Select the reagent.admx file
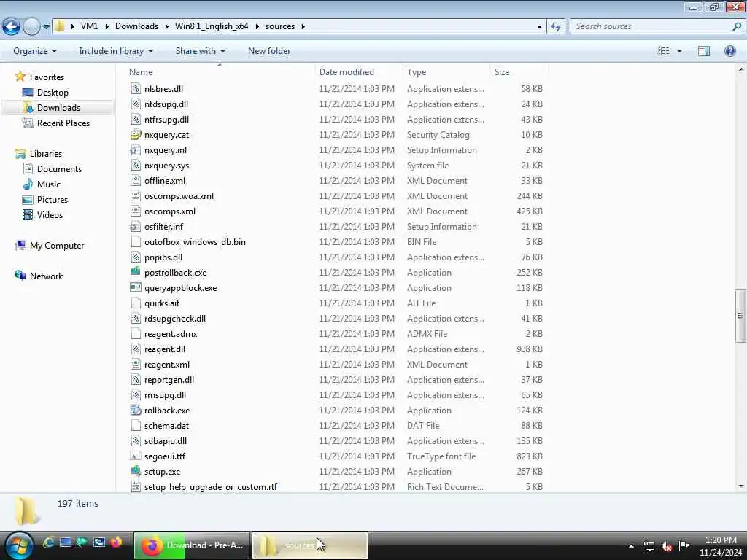Image resolution: width=747 pixels, height=560 pixels. click(x=171, y=334)
